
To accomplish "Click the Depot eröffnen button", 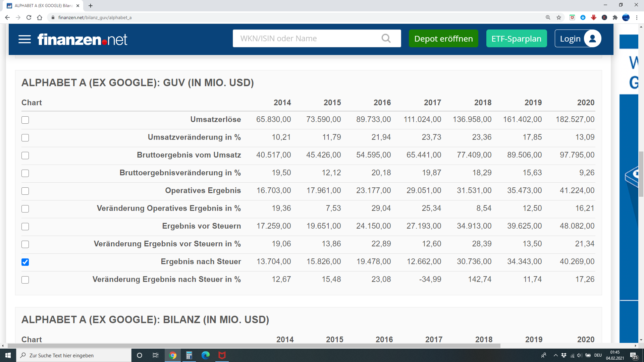I will (443, 39).
